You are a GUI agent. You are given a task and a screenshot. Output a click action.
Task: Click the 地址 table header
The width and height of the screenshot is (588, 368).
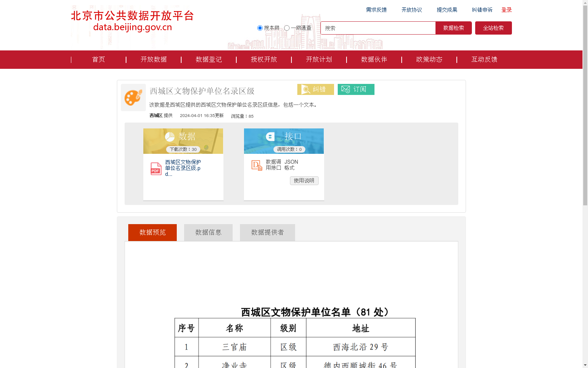(361, 328)
